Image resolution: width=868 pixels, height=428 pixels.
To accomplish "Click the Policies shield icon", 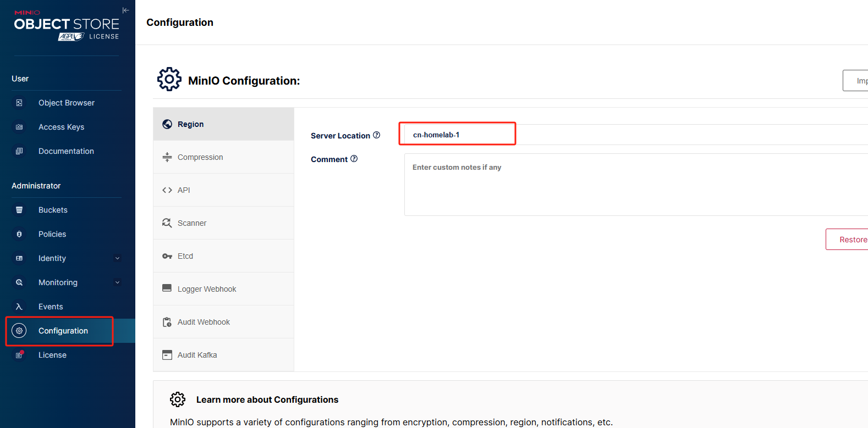I will click(x=19, y=234).
